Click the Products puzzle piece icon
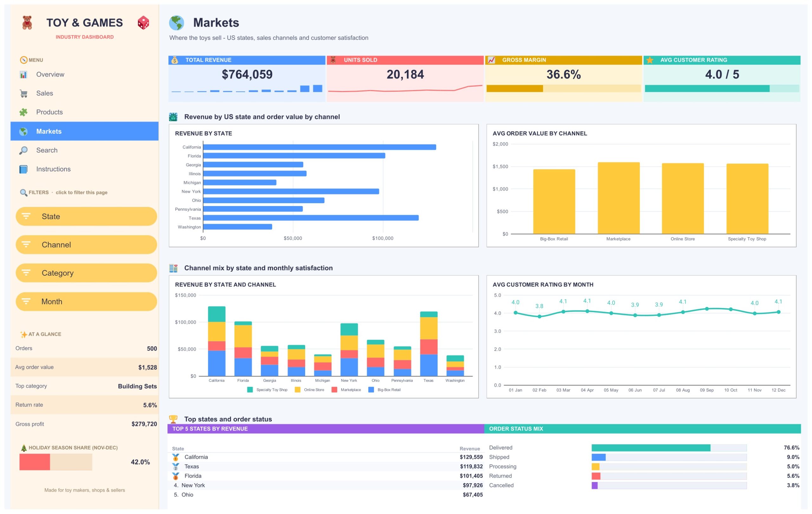The image size is (812, 514). point(23,112)
